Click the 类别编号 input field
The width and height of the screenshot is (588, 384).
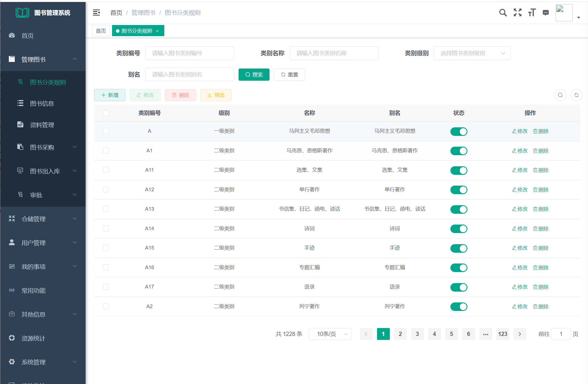[190, 53]
